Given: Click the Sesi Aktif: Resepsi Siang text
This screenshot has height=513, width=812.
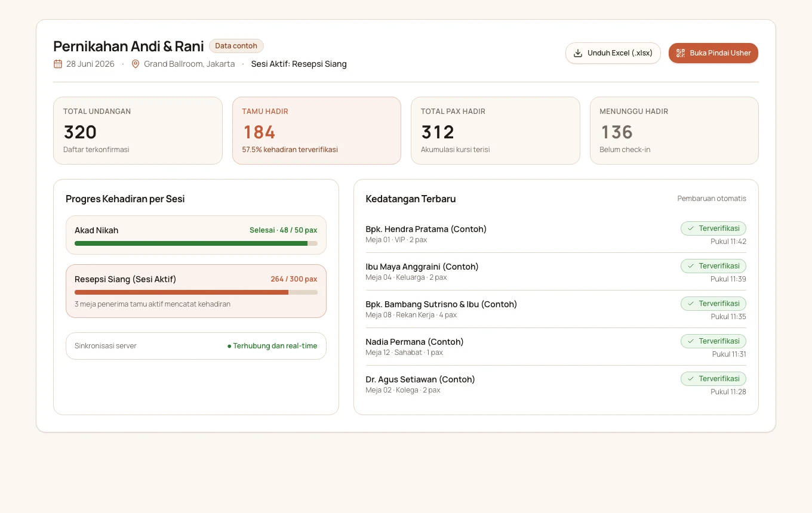Looking at the screenshot, I should [x=299, y=64].
